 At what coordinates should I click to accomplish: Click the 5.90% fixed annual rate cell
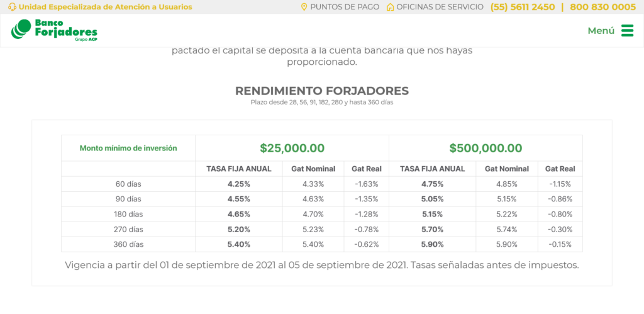coord(432,244)
